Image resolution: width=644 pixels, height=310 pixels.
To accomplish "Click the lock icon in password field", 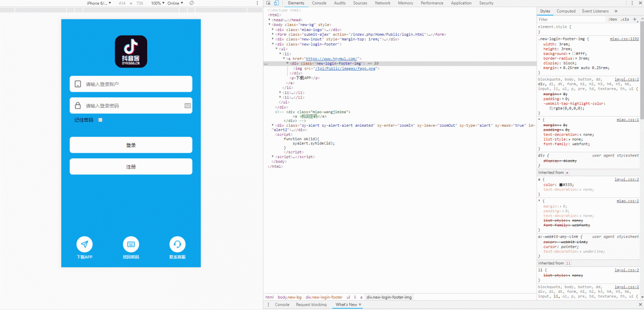I will point(78,106).
